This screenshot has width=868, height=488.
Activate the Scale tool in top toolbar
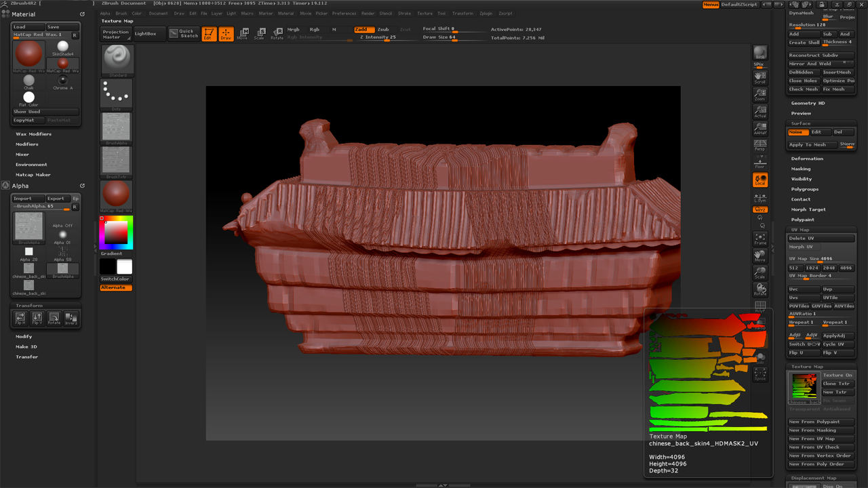tap(259, 33)
